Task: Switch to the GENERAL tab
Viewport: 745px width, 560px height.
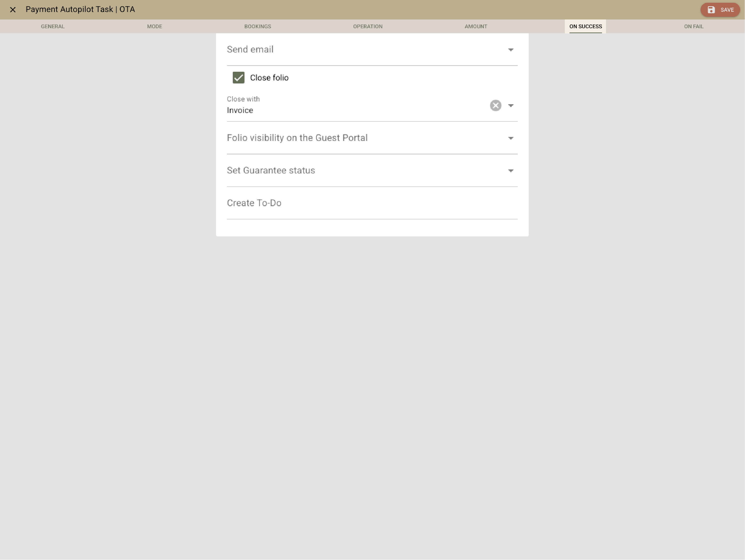Action: pos(52,26)
